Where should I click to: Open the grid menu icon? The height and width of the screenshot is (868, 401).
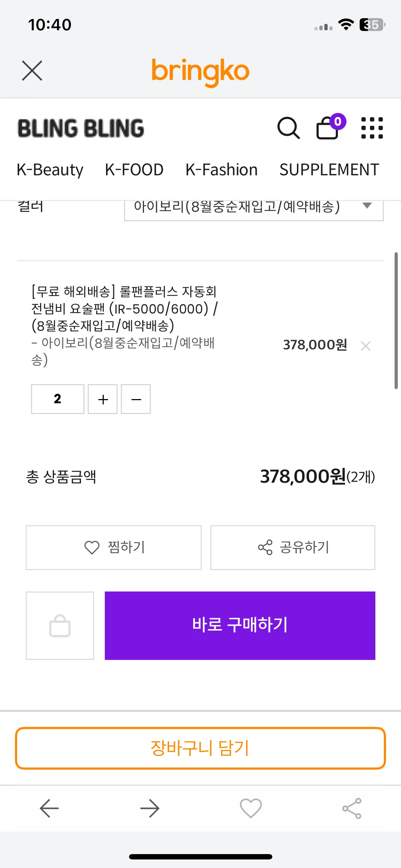click(372, 128)
